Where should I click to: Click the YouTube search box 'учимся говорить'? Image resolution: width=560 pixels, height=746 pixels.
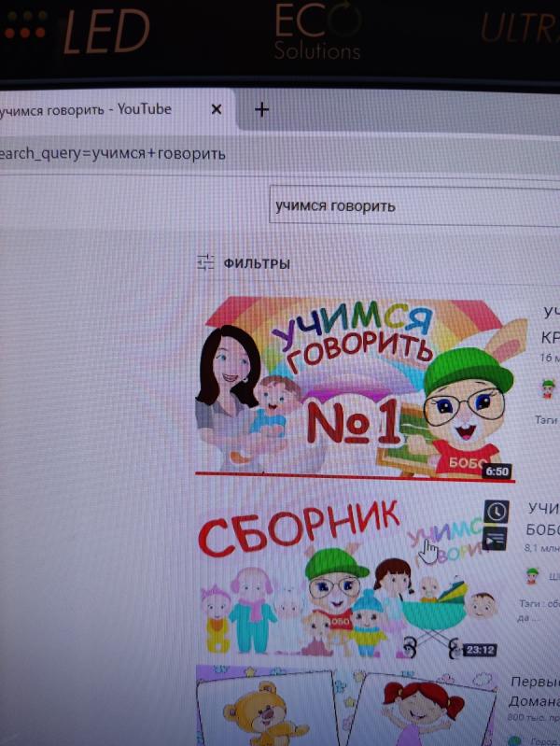click(x=414, y=206)
